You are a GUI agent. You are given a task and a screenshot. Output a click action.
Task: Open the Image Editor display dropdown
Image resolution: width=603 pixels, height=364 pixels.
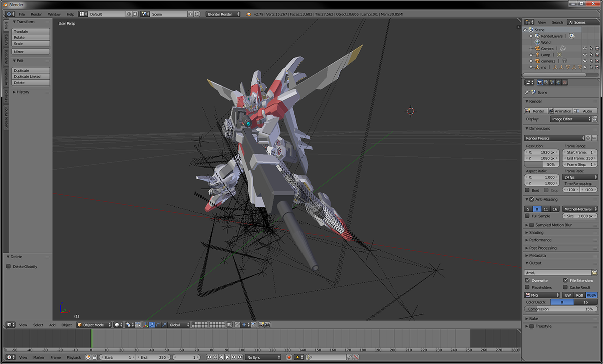[570, 119]
